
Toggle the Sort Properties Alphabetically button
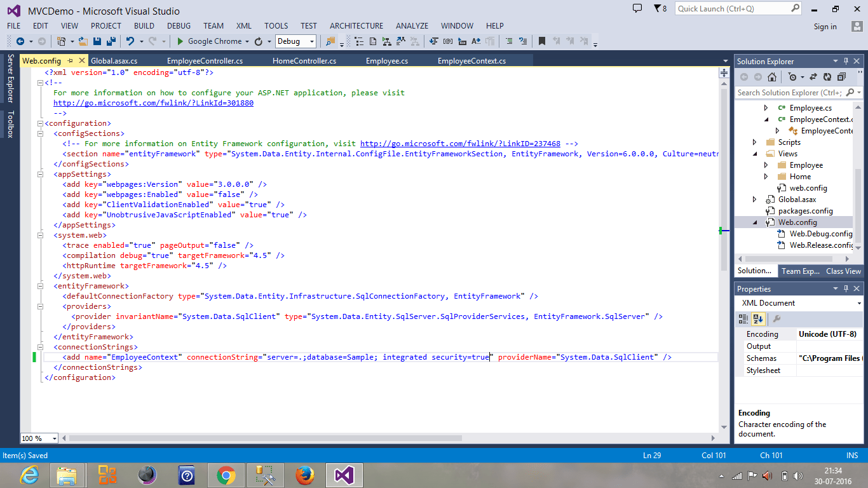click(759, 319)
